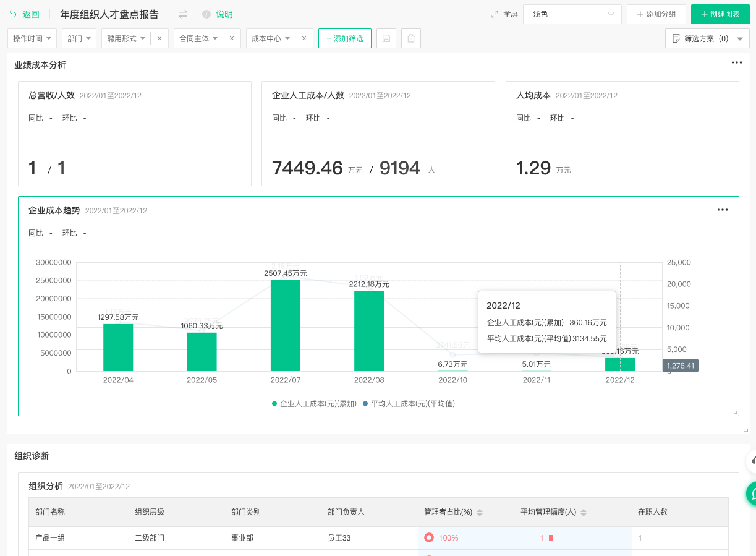756x556 pixels.
Task: Open the 浅色 theme dropdown
Action: point(572,14)
